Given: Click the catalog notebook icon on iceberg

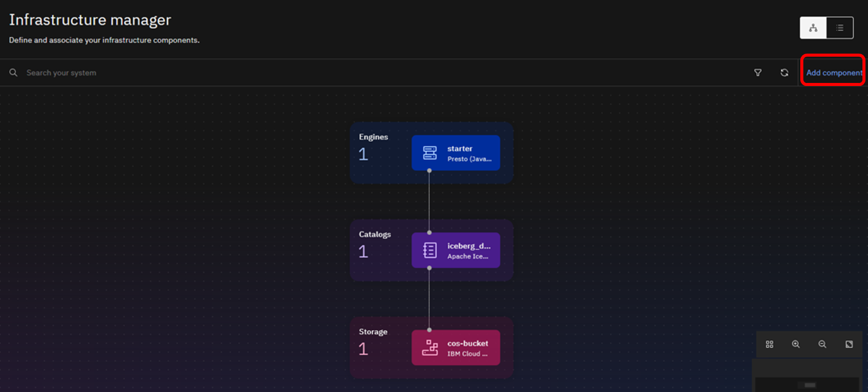Looking at the screenshot, I should point(429,250).
